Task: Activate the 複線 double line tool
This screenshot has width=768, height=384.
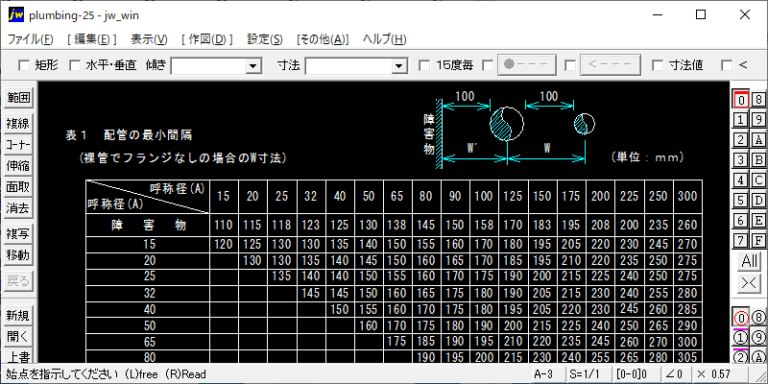Action: 19,123
